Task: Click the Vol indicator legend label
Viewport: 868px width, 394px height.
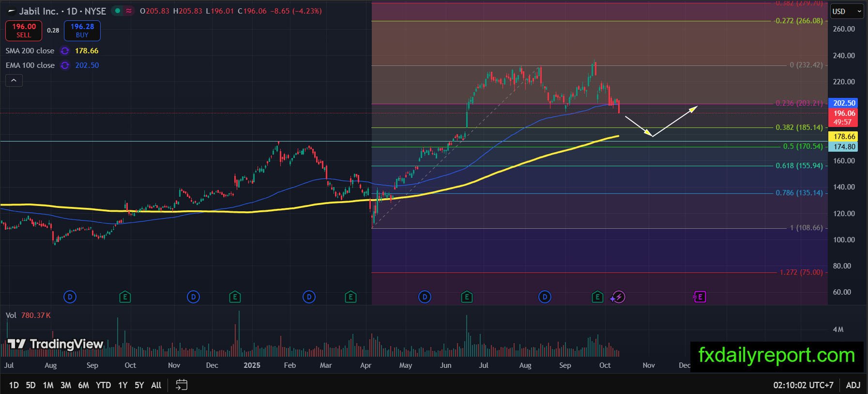Action: tap(11, 315)
